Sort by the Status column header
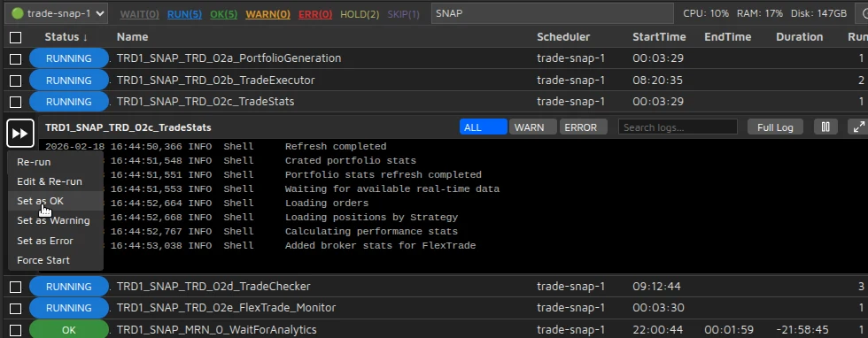 click(x=66, y=37)
